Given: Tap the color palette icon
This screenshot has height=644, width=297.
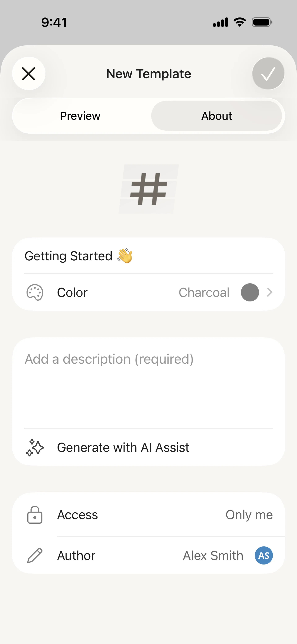Looking at the screenshot, I should 35,292.
